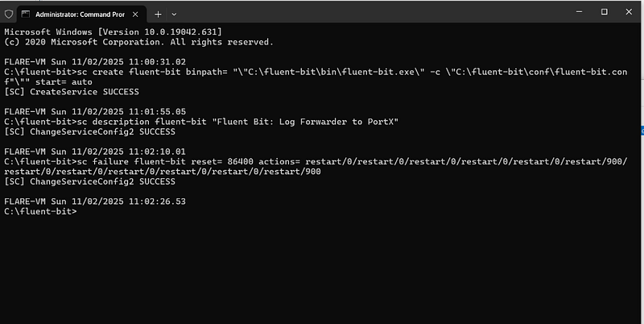Close the Administrator: Command Prompt tab
This screenshot has width=644, height=324.
[x=135, y=15]
